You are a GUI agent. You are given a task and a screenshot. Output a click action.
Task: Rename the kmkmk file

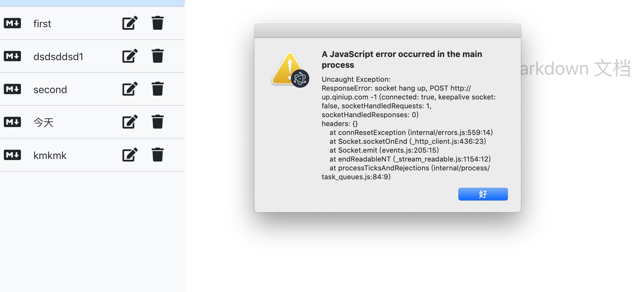(x=130, y=155)
